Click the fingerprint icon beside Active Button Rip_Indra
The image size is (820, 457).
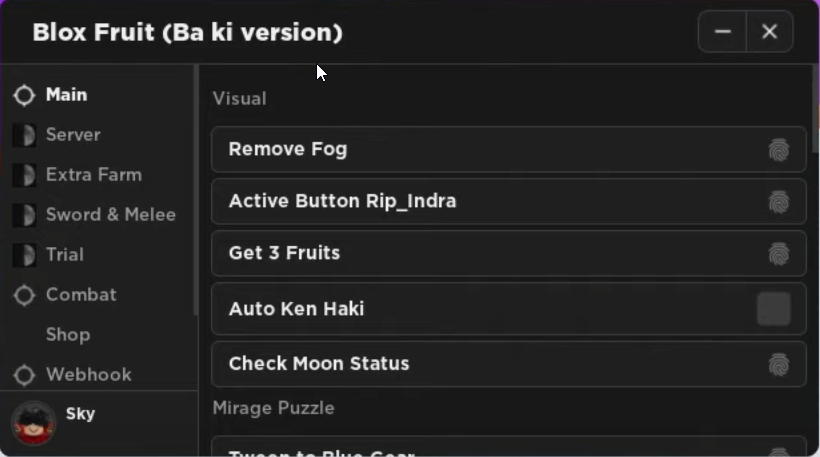[x=779, y=201]
